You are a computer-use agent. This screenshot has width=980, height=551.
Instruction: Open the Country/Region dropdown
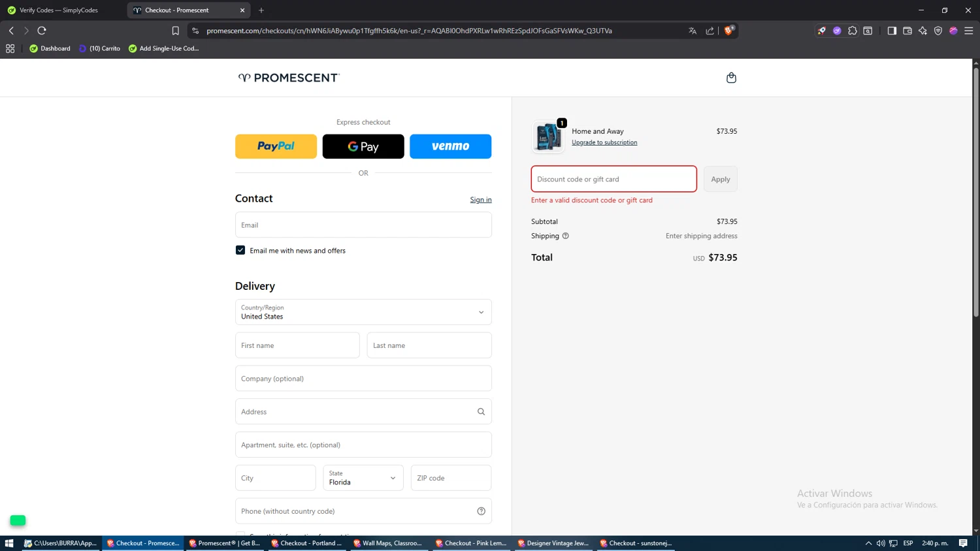click(363, 312)
